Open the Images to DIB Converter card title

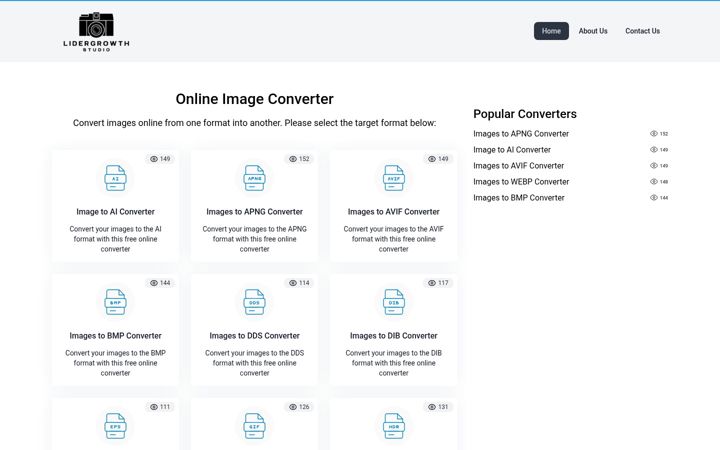pyautogui.click(x=394, y=336)
